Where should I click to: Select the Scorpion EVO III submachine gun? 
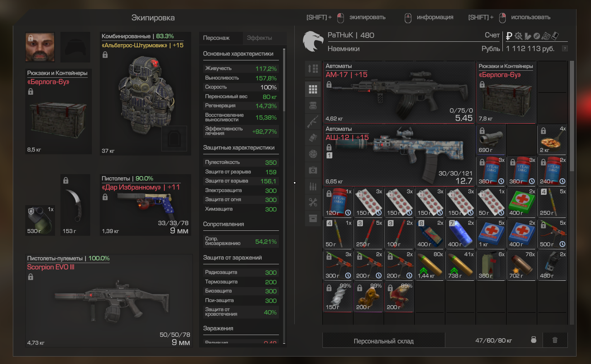[x=109, y=300]
